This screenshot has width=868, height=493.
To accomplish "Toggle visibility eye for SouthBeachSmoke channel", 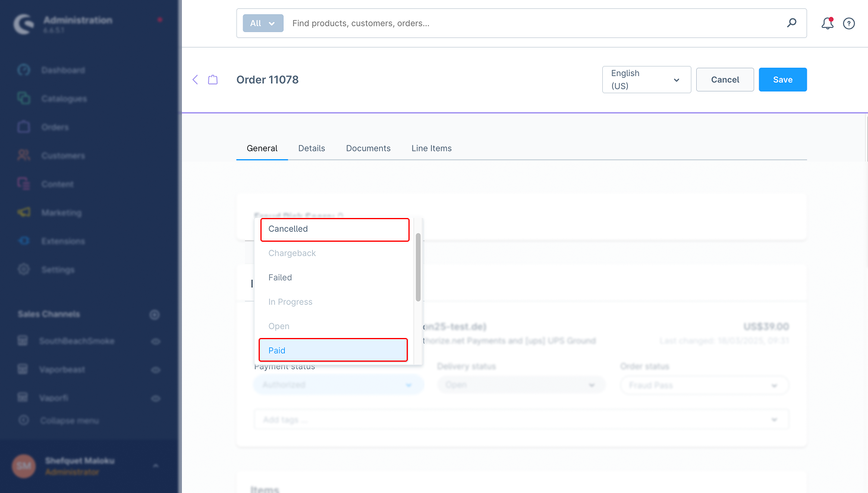I will [x=156, y=342].
